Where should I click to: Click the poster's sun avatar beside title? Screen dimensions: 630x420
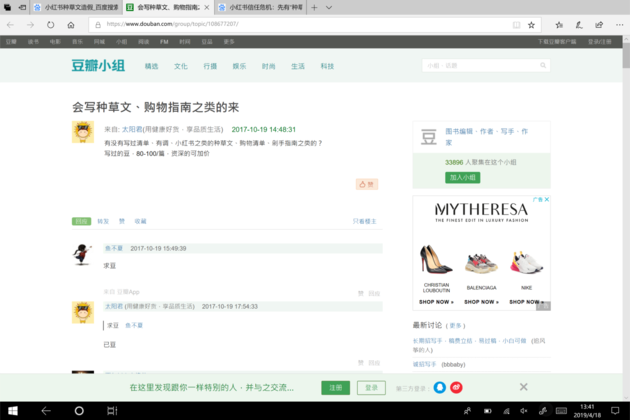[x=83, y=132]
